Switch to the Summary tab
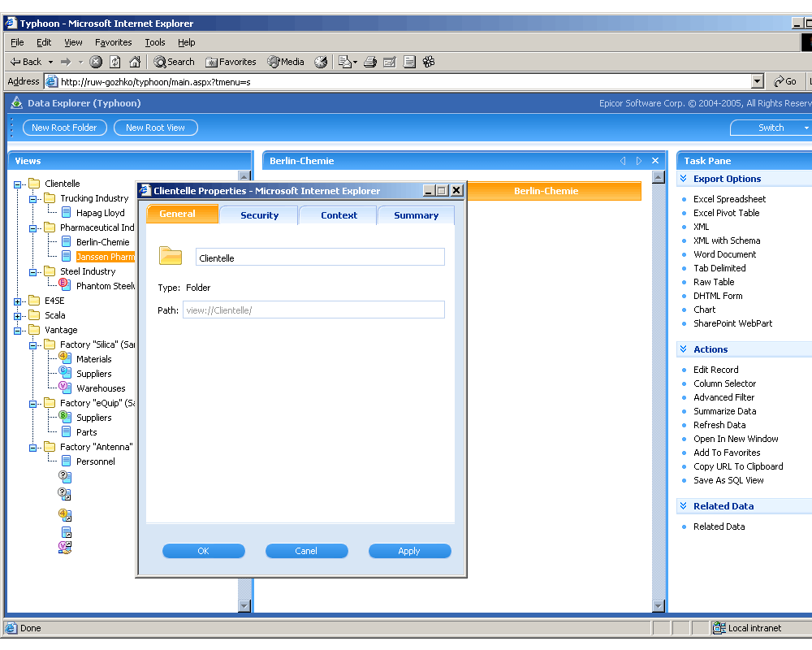The height and width of the screenshot is (650, 812). 416,215
